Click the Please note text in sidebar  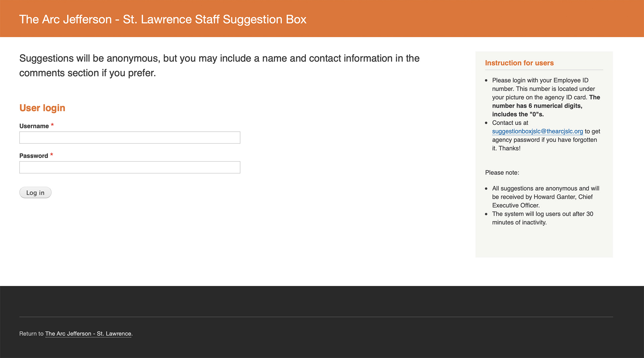(502, 173)
